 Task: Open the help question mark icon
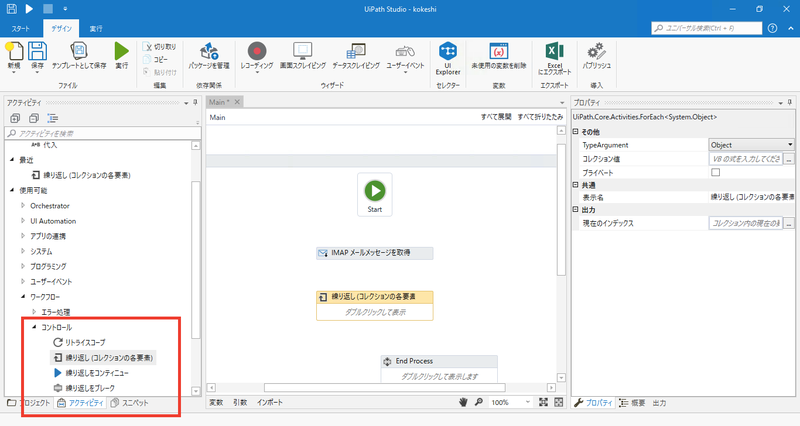772,28
